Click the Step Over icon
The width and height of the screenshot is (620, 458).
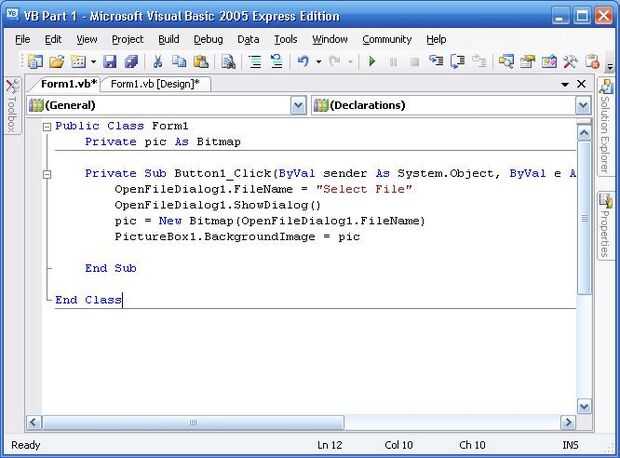click(x=457, y=62)
